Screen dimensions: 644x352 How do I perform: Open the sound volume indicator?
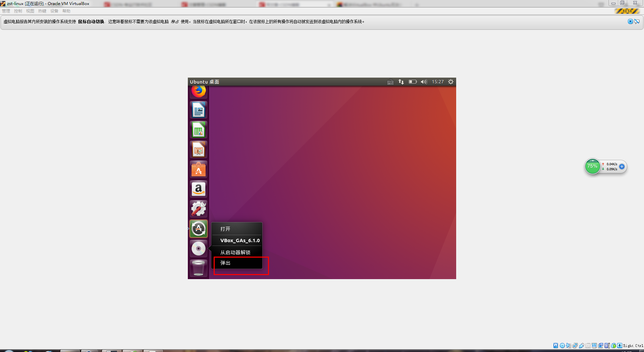tap(424, 82)
